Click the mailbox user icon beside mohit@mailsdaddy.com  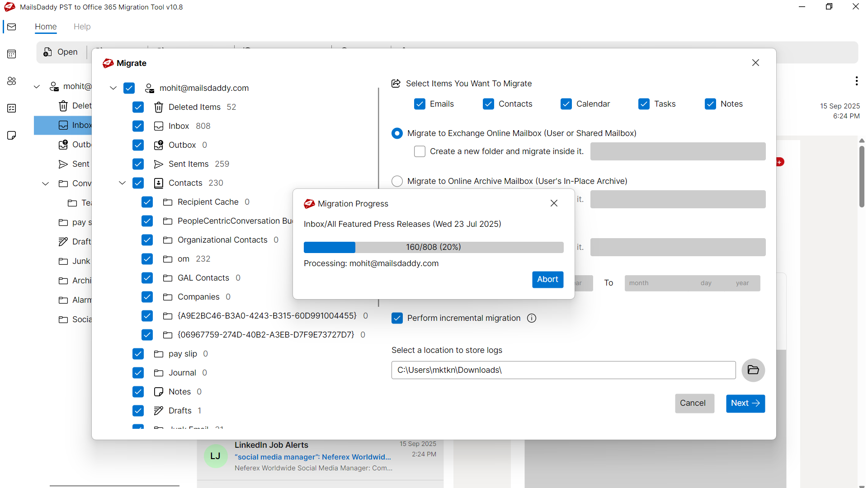click(150, 88)
